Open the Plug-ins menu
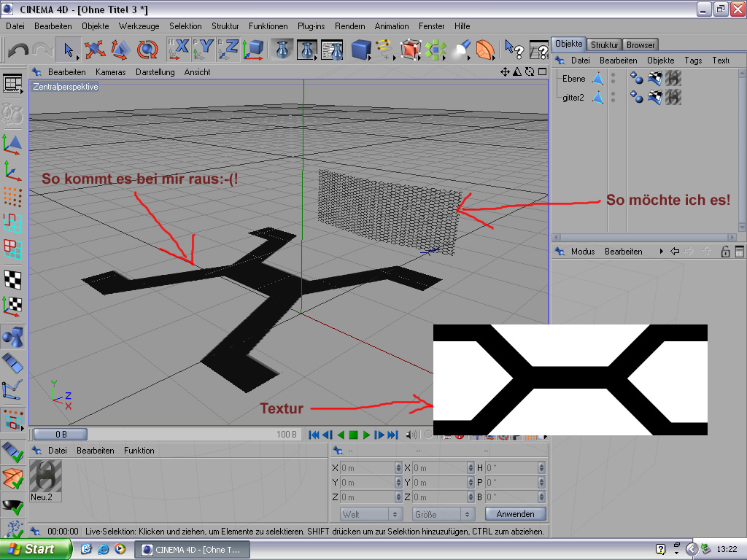747x560 pixels. pyautogui.click(x=311, y=26)
